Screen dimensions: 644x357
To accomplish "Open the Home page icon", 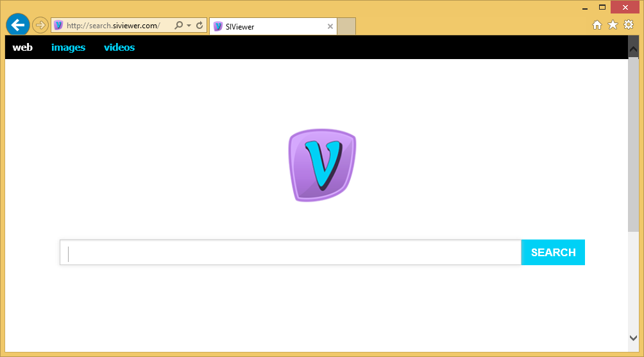I will [597, 25].
